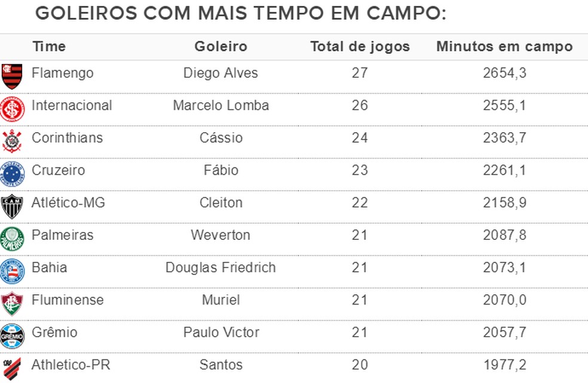Click the Palmeiras green crest
The image size is (588, 384).
(13, 239)
